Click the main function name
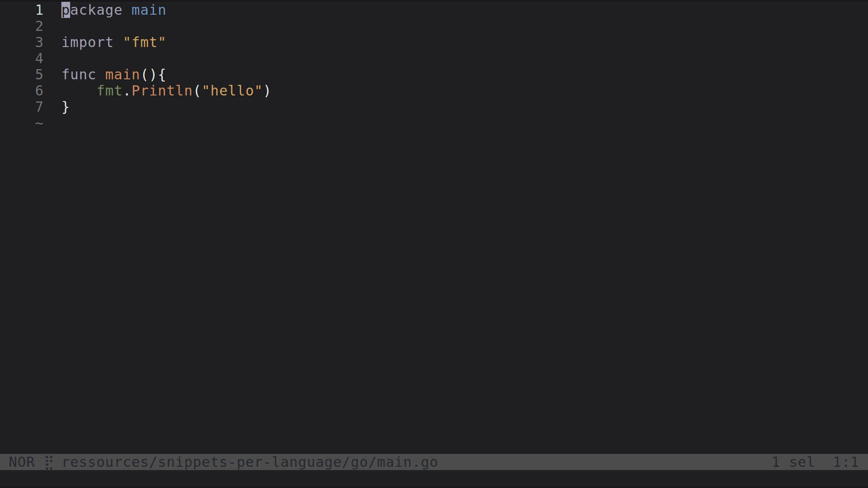 point(123,75)
